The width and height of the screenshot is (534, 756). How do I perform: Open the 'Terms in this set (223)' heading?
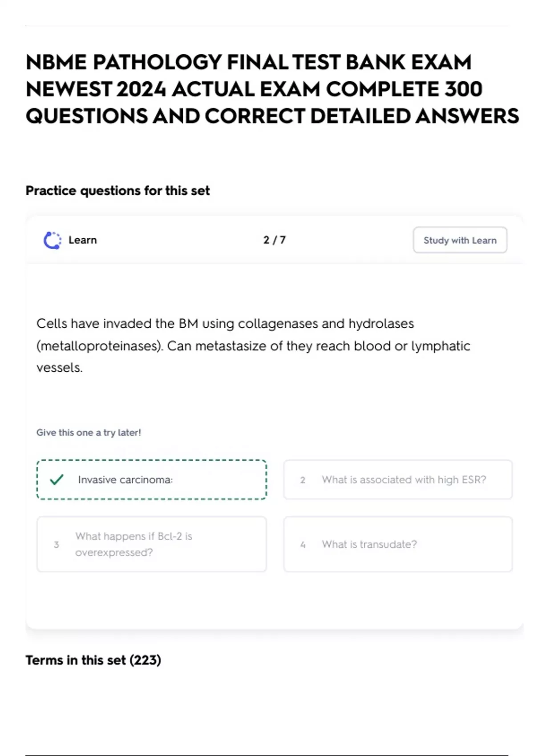tap(93, 660)
